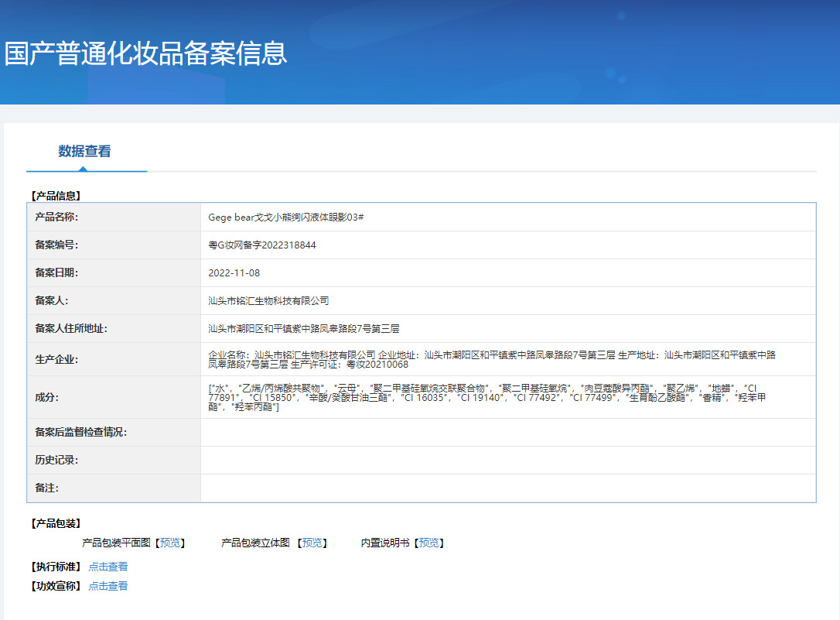Open 点击查看 link beside 执行标准

[108, 567]
